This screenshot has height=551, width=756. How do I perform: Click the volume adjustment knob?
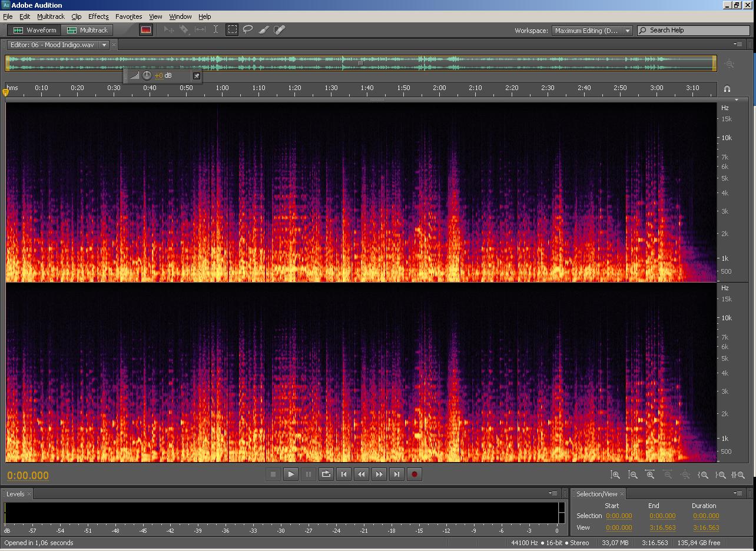pyautogui.click(x=147, y=75)
